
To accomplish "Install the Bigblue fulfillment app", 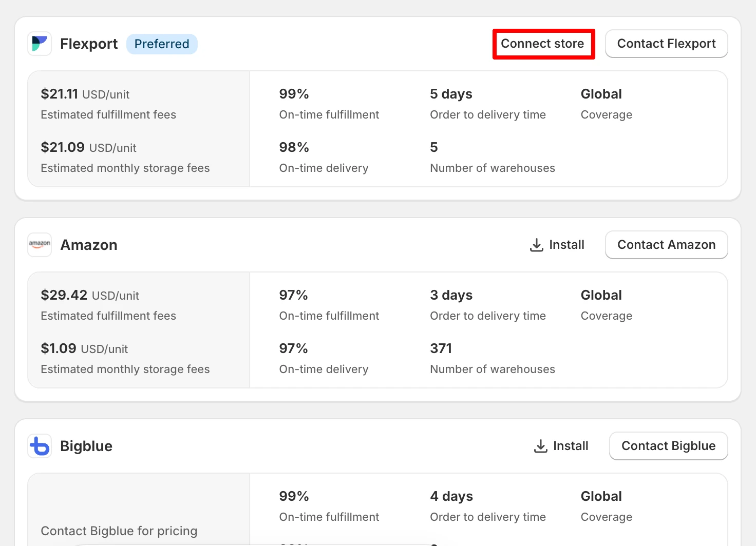I will [x=561, y=446].
